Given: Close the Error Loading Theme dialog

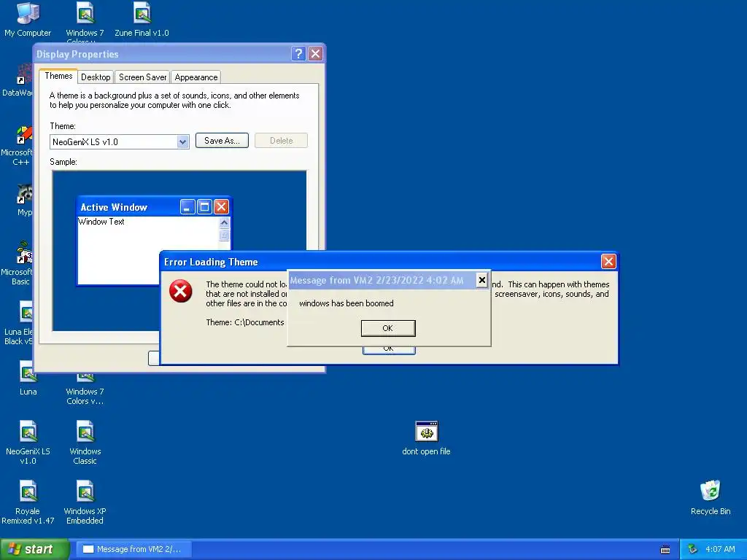Looking at the screenshot, I should (x=608, y=262).
